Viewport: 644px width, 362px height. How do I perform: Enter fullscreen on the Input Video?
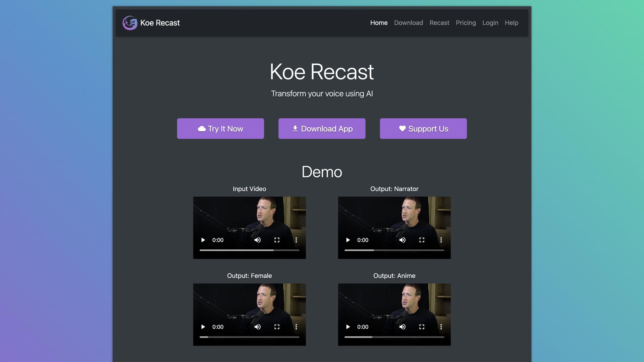(x=277, y=240)
